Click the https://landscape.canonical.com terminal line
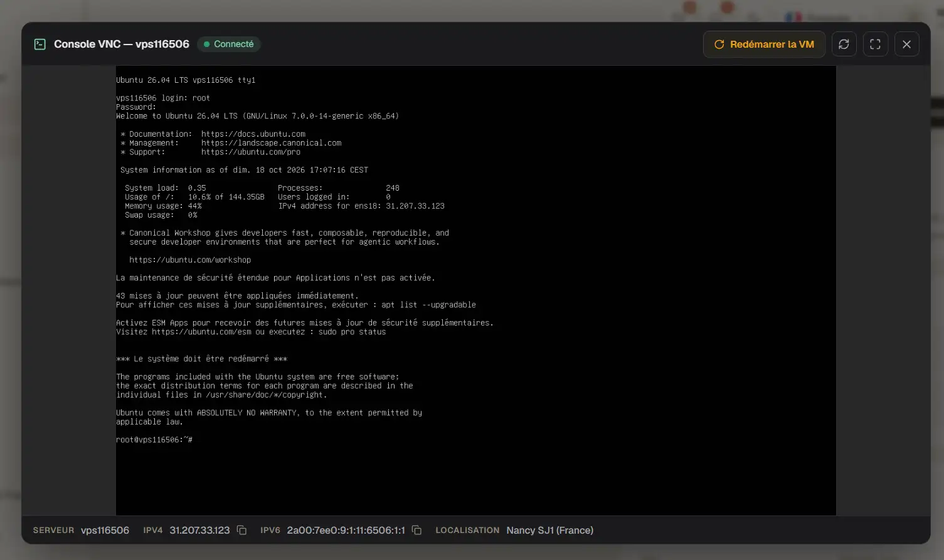The width and height of the screenshot is (944, 560). [x=271, y=143]
